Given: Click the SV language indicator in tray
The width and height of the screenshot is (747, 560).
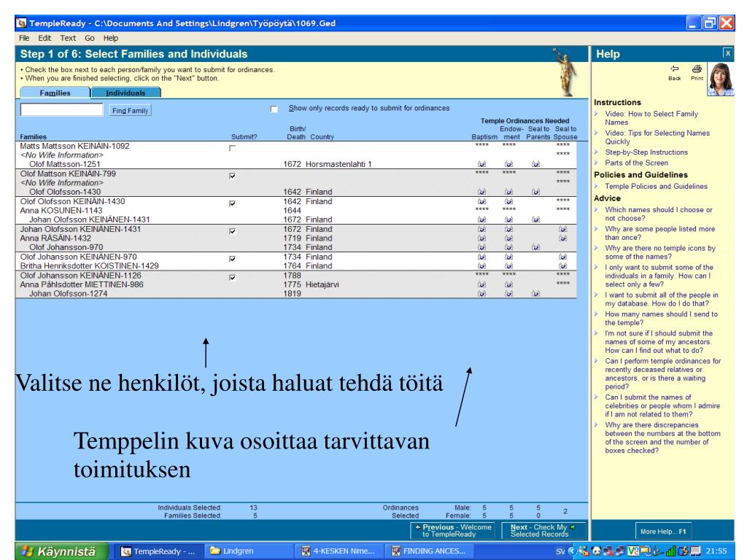Looking at the screenshot, I should [560, 551].
